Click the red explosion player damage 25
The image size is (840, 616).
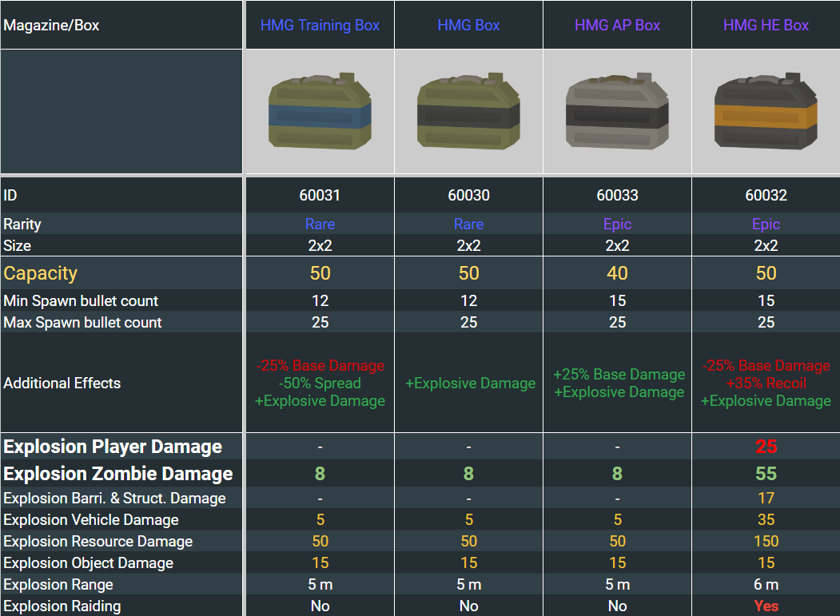(x=766, y=447)
